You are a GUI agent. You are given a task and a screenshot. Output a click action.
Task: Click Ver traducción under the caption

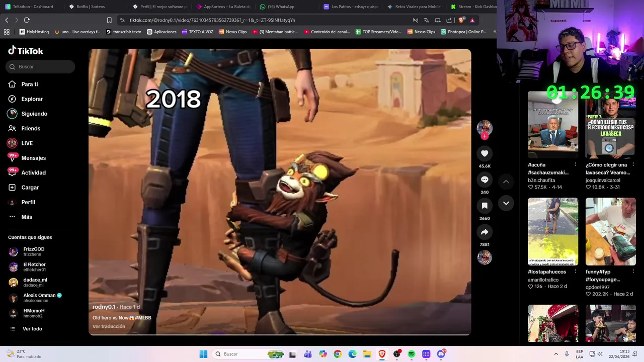point(109,326)
